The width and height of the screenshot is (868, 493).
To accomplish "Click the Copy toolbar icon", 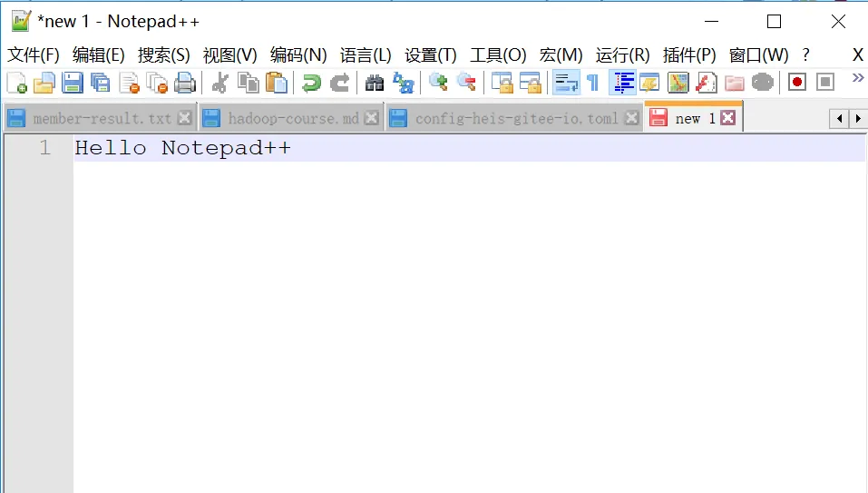I will 248,84.
